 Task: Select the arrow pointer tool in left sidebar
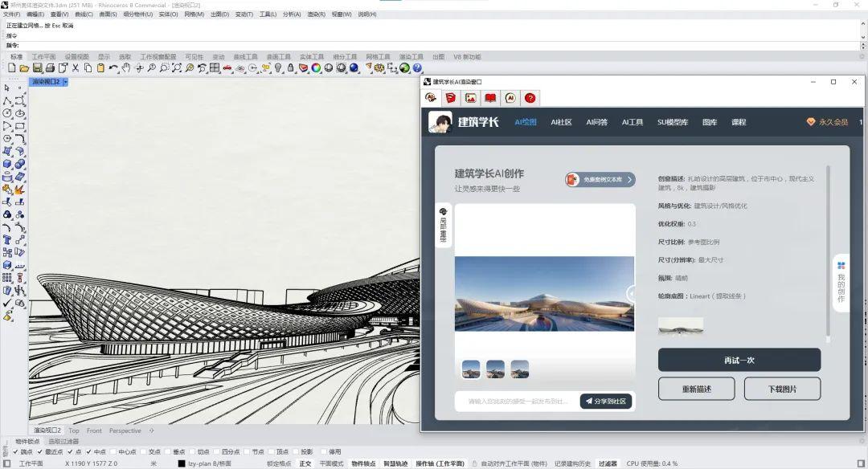point(6,88)
